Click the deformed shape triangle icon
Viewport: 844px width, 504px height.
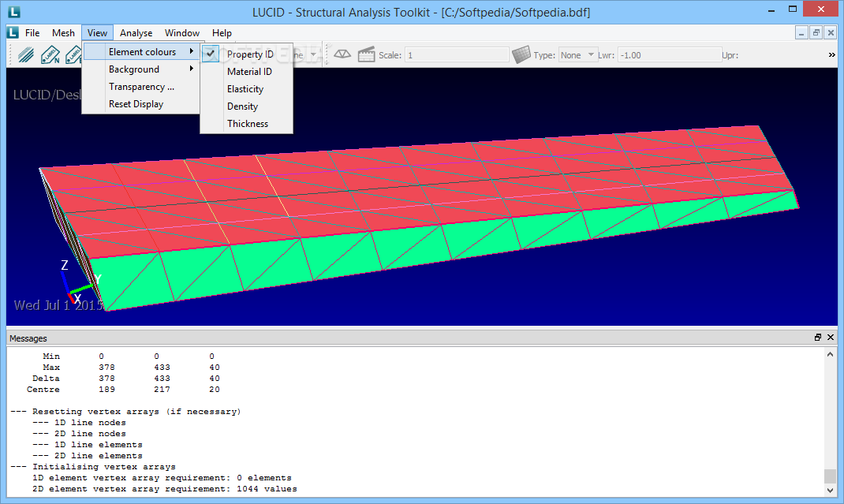[x=342, y=54]
